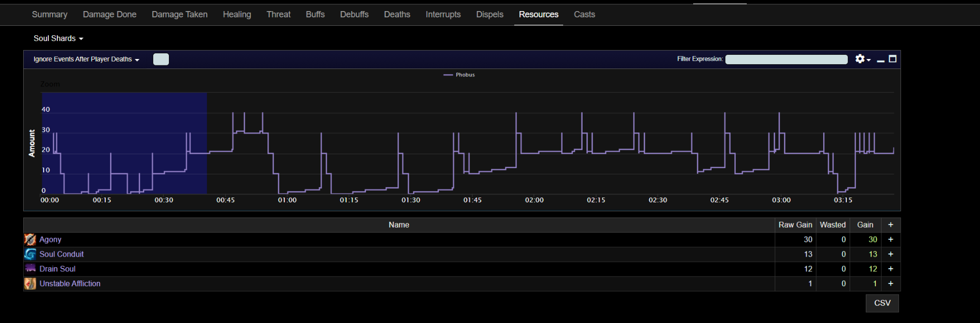Toggle the Phobus series in chart legend
Image resolution: width=980 pixels, height=323 pixels.
[x=459, y=75]
